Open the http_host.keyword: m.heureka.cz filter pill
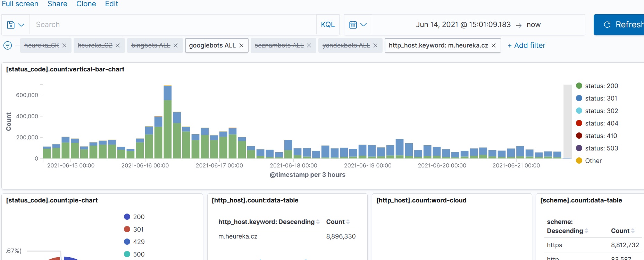Screen dimensions: 644x260 438,45
